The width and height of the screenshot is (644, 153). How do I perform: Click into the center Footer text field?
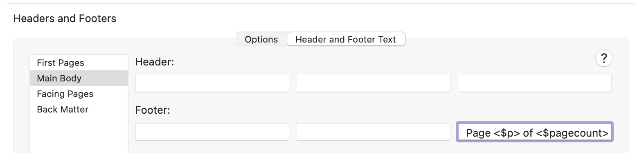[374, 132]
